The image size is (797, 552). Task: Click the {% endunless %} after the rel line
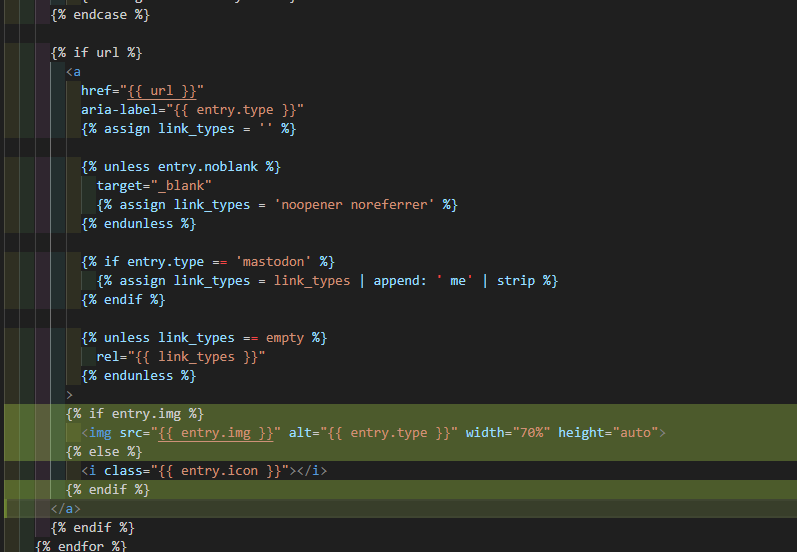click(139, 376)
